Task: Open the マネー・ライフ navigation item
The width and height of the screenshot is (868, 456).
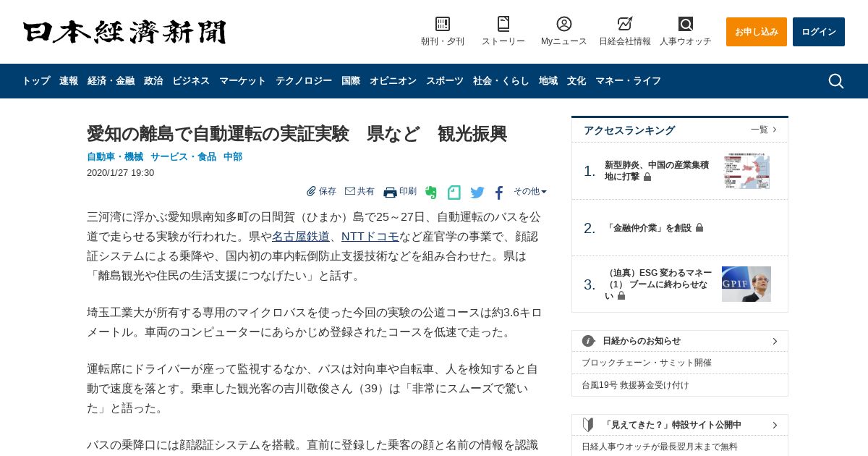Action: [628, 81]
